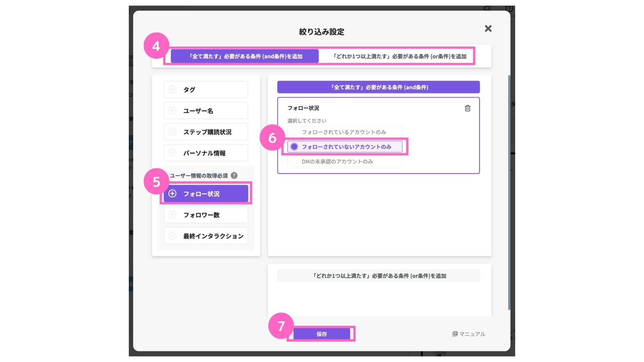The image size is (644, 362).
Task: Open the マニュアル link
Action: tap(469, 334)
